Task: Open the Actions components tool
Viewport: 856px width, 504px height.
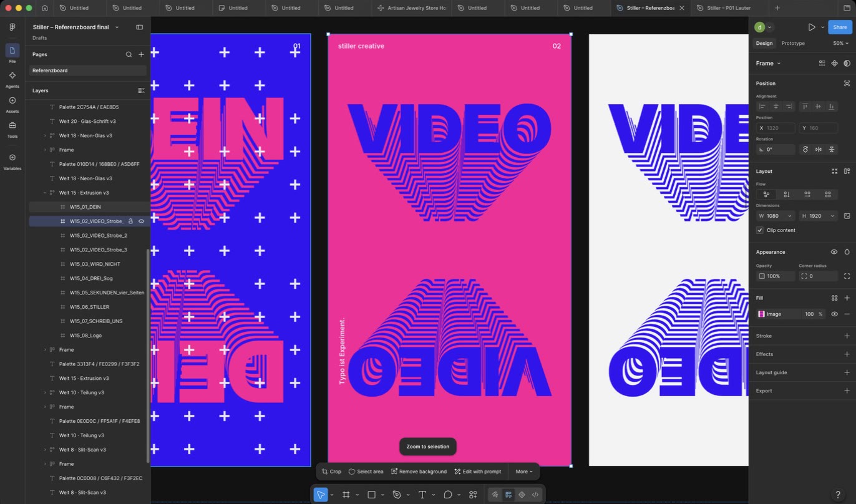Action: click(x=473, y=495)
